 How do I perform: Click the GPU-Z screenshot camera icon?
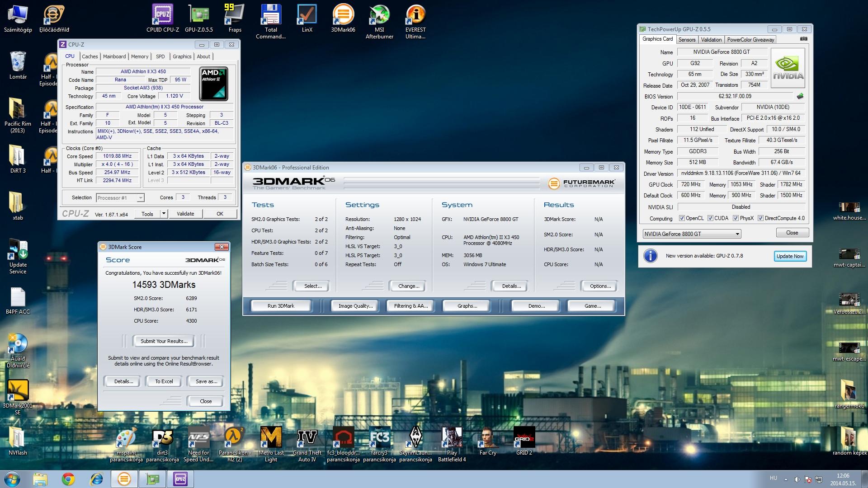click(x=803, y=39)
